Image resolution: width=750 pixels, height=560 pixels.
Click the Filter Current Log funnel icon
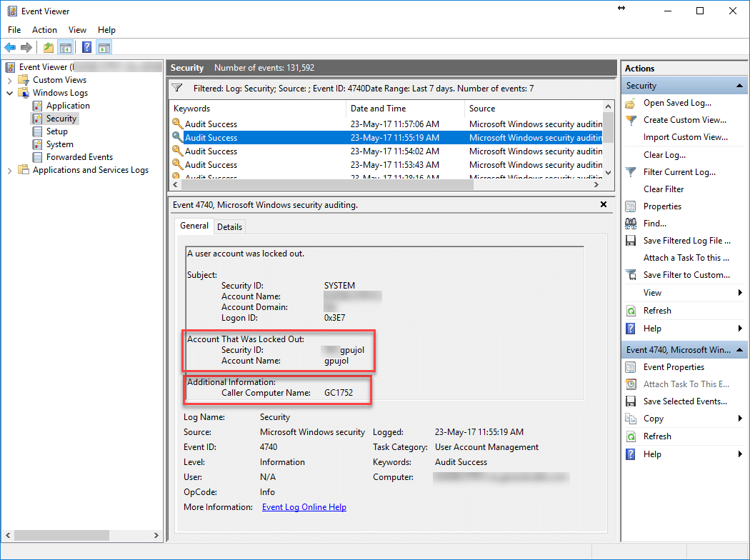click(x=631, y=172)
